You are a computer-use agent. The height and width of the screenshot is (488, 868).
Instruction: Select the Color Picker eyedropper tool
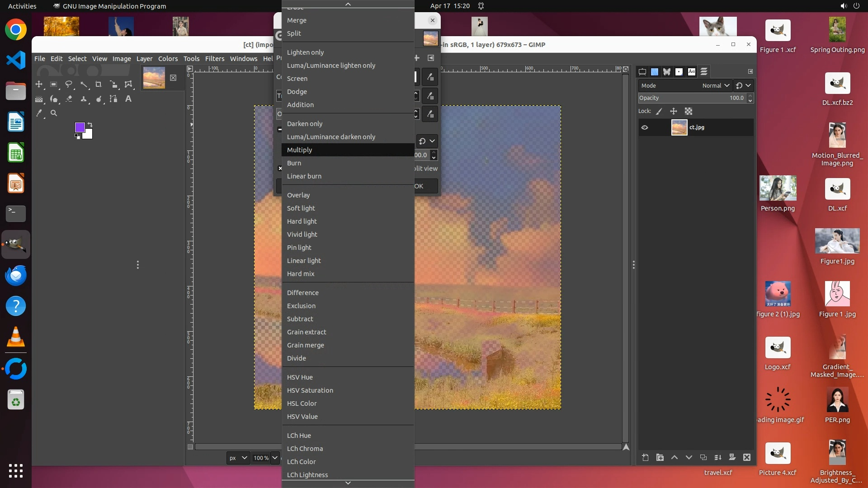(x=39, y=113)
